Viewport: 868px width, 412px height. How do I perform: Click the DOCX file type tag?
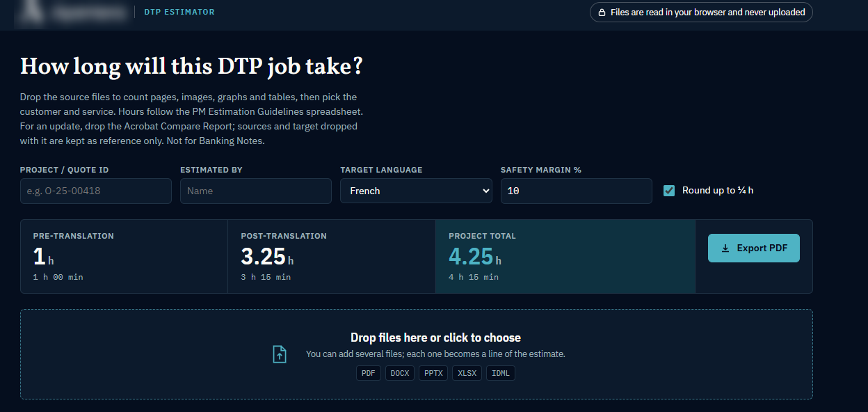[400, 374]
